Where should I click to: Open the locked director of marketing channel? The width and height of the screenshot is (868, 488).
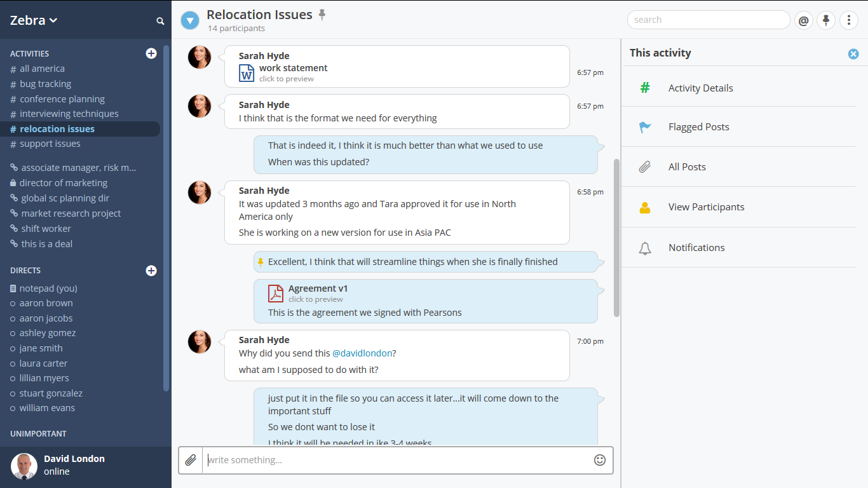click(64, 183)
